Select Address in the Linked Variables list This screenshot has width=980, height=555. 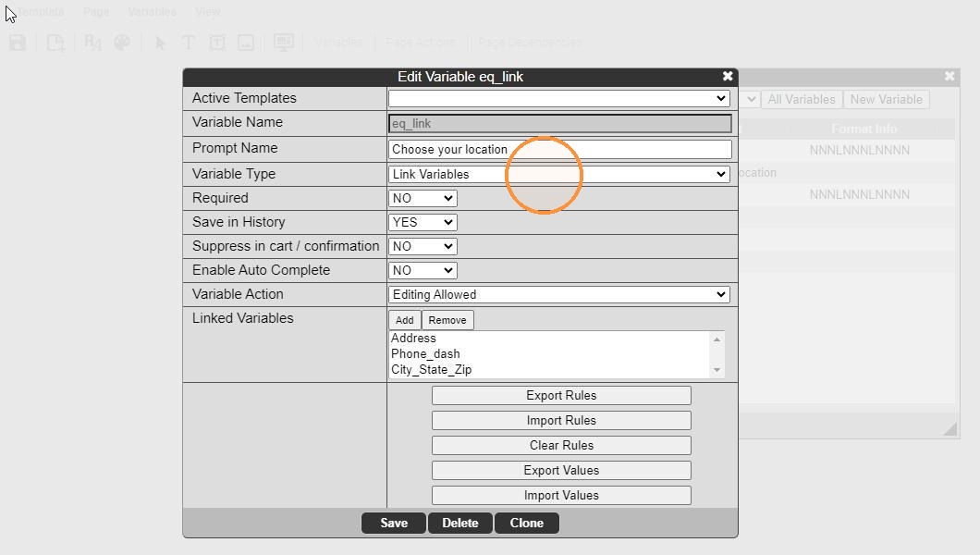point(414,339)
